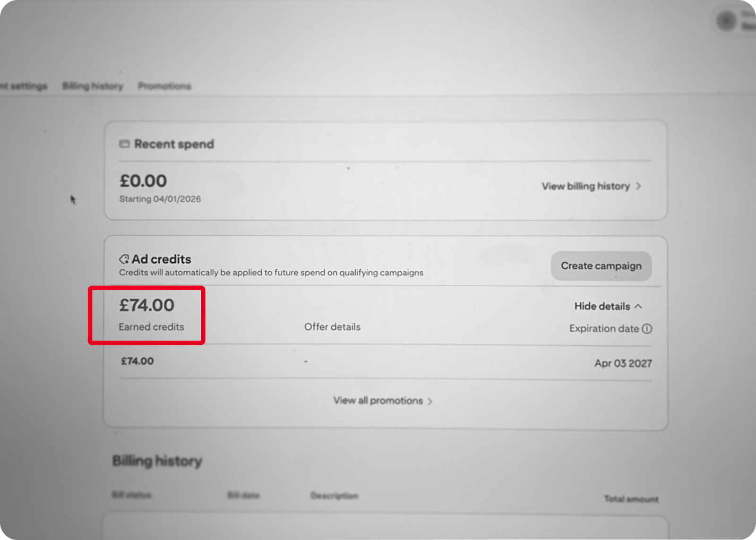Click the Bill date column header
756x540 pixels.
tap(243, 495)
